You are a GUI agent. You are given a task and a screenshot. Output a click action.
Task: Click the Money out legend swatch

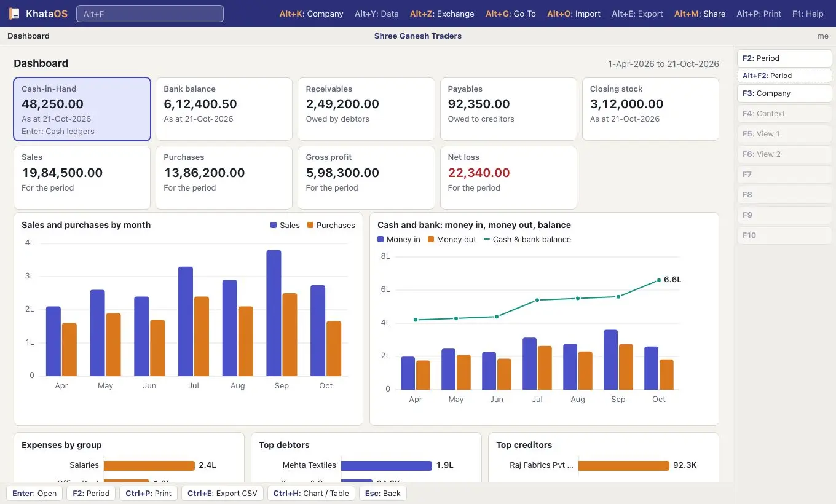431,240
